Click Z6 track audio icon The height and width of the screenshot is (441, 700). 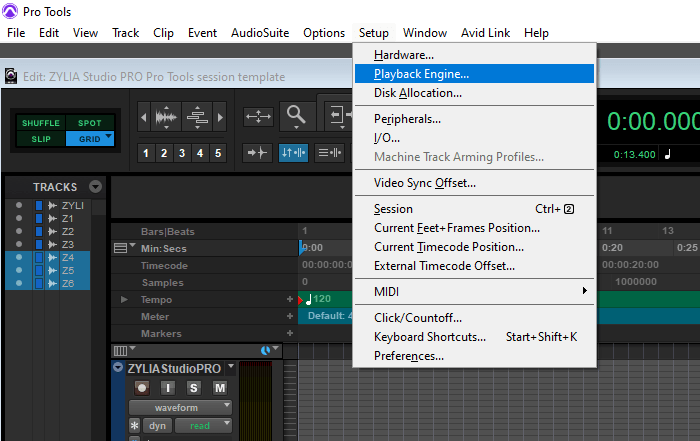coord(53,283)
